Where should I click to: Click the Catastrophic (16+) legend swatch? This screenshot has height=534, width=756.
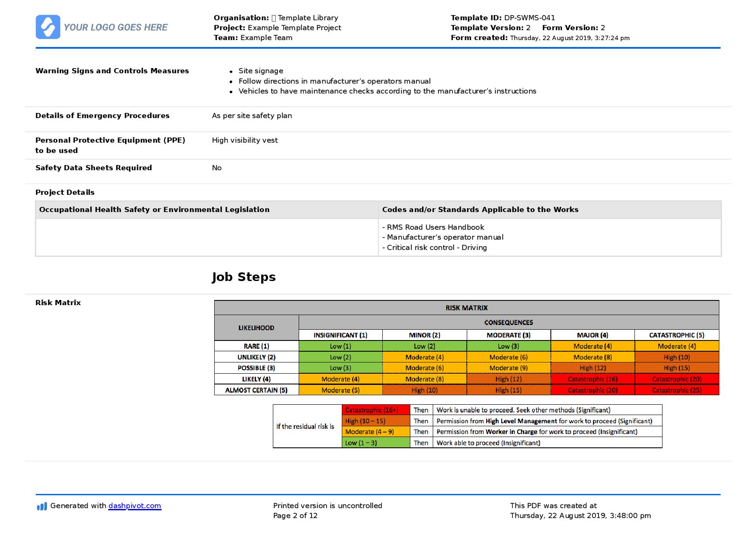[376, 410]
